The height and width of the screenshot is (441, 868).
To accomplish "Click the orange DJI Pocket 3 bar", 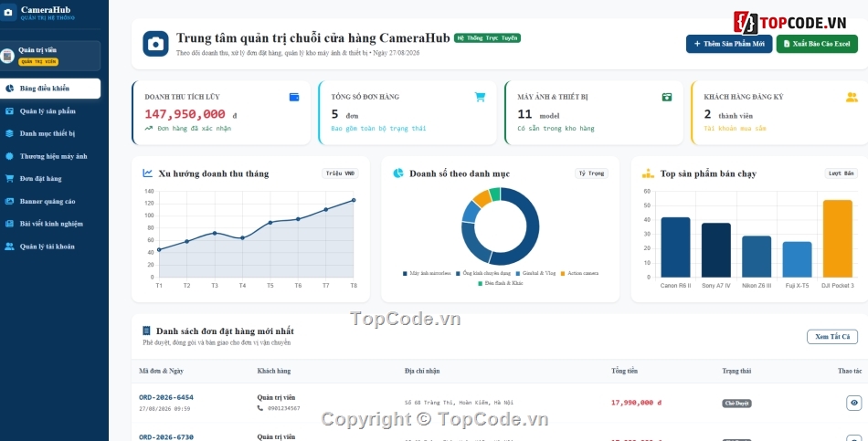I will (838, 238).
